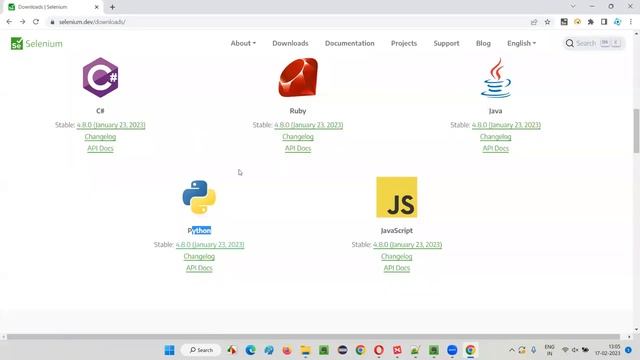Click the horizontal scrollbar at page bottom
The image size is (640, 360).
click(313, 337)
